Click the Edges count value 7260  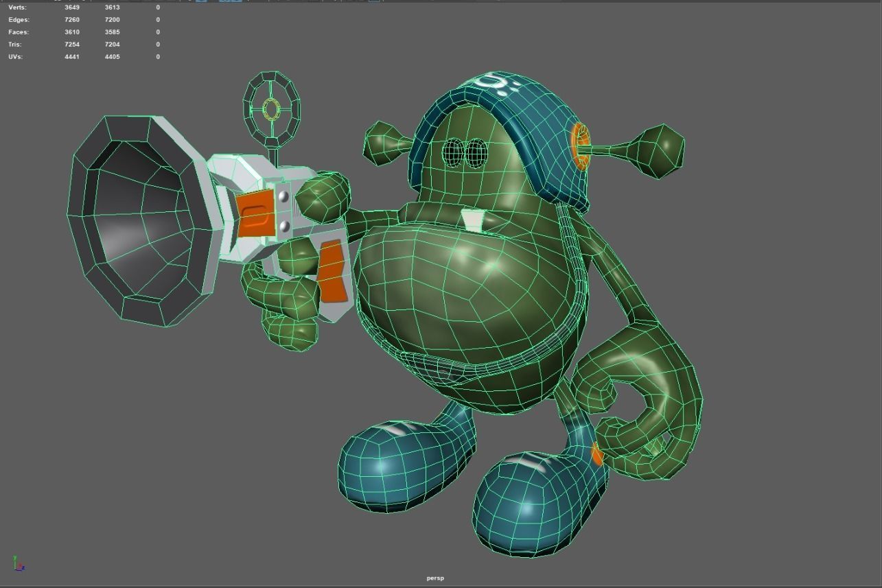tap(72, 20)
